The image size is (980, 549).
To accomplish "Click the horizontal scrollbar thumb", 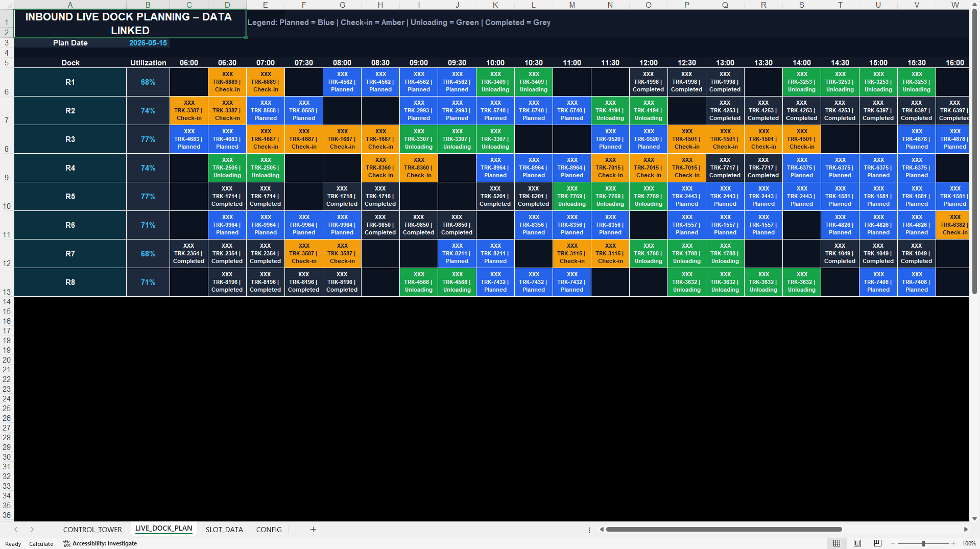I will [x=724, y=530].
